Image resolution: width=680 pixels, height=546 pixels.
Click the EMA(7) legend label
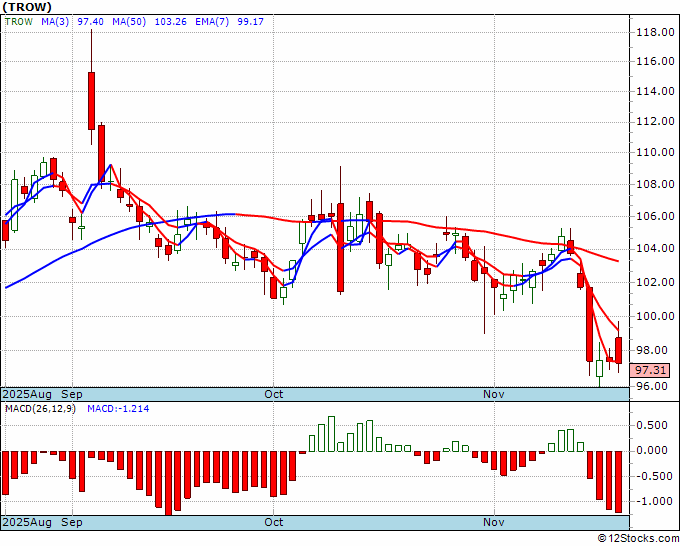[212, 22]
